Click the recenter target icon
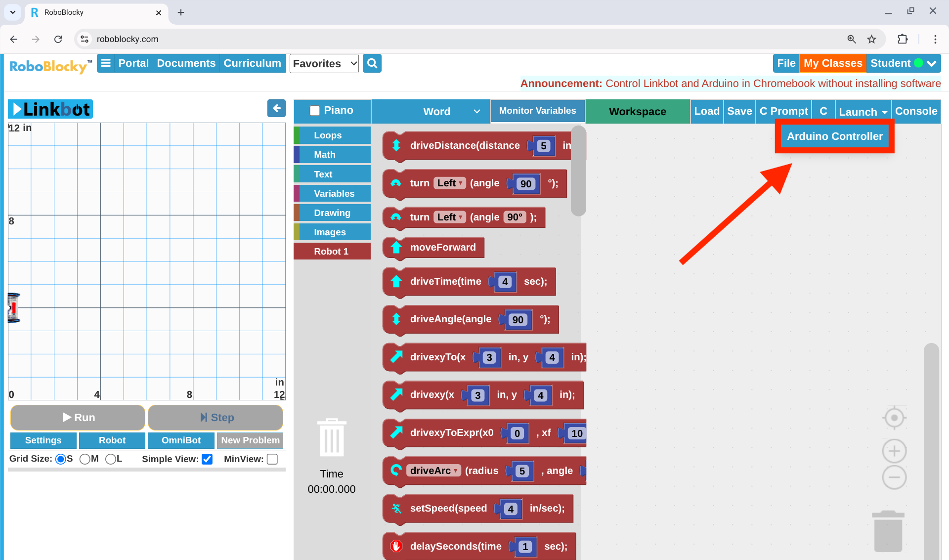 point(894,417)
